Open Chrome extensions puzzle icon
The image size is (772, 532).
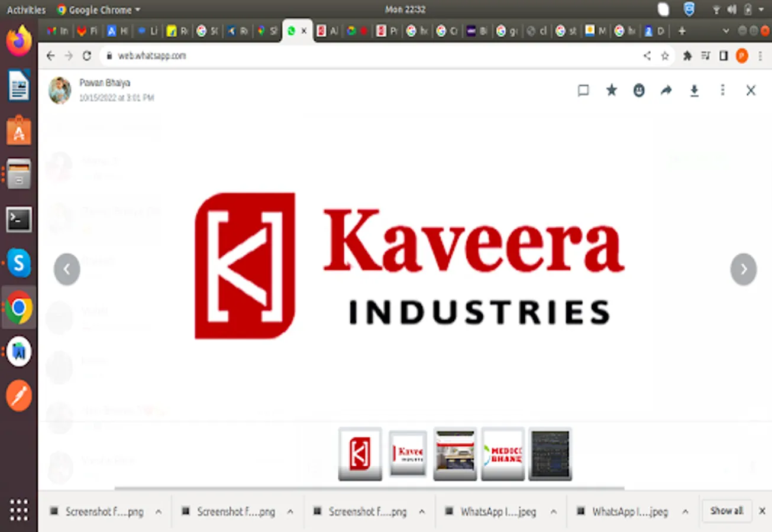[687, 56]
